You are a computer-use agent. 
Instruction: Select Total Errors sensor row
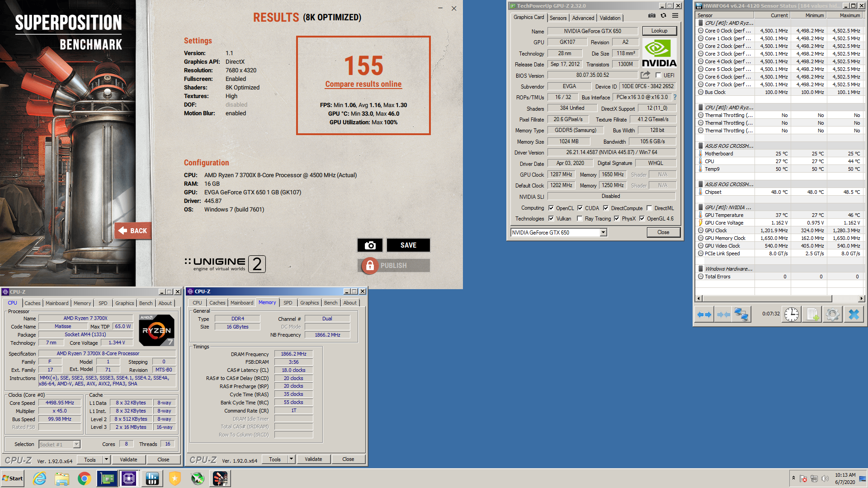coord(779,277)
